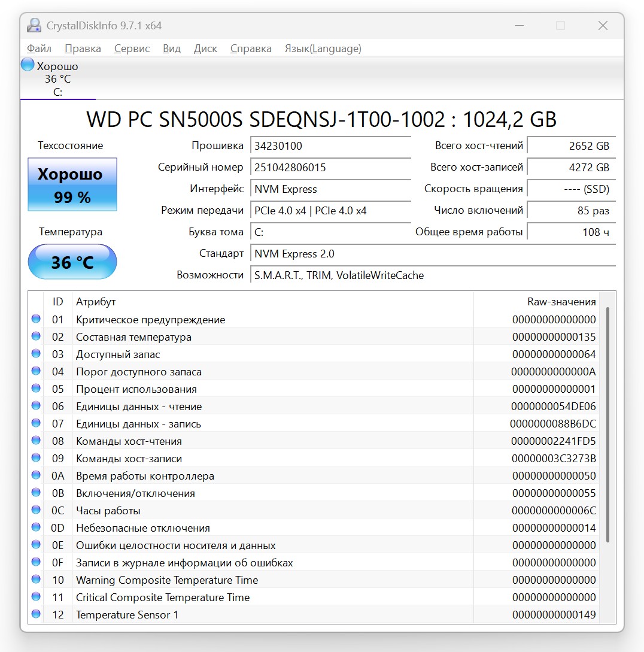
Task: Click the status orb beside Процент использования
Action: click(36, 389)
